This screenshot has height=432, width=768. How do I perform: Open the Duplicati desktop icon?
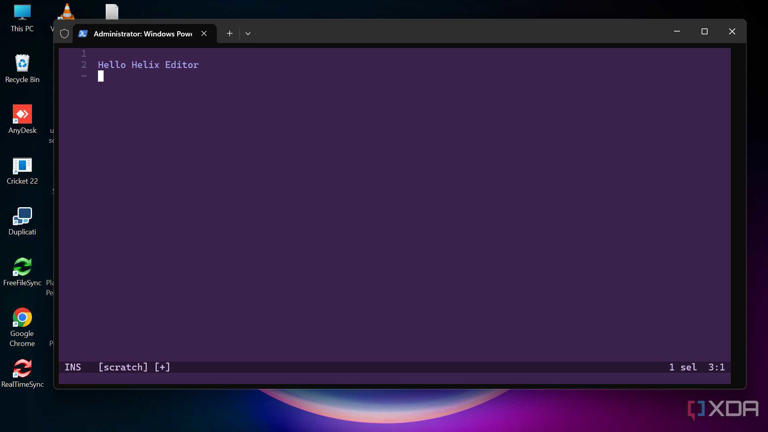(x=22, y=218)
